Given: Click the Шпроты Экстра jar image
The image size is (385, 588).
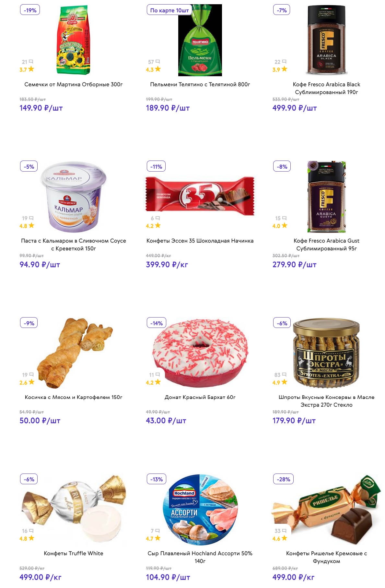Looking at the screenshot, I should click(x=326, y=351).
